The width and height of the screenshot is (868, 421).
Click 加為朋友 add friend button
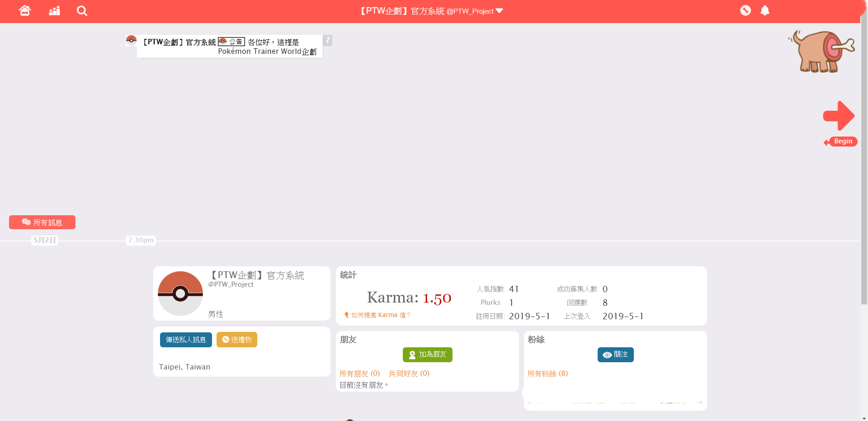(x=428, y=355)
